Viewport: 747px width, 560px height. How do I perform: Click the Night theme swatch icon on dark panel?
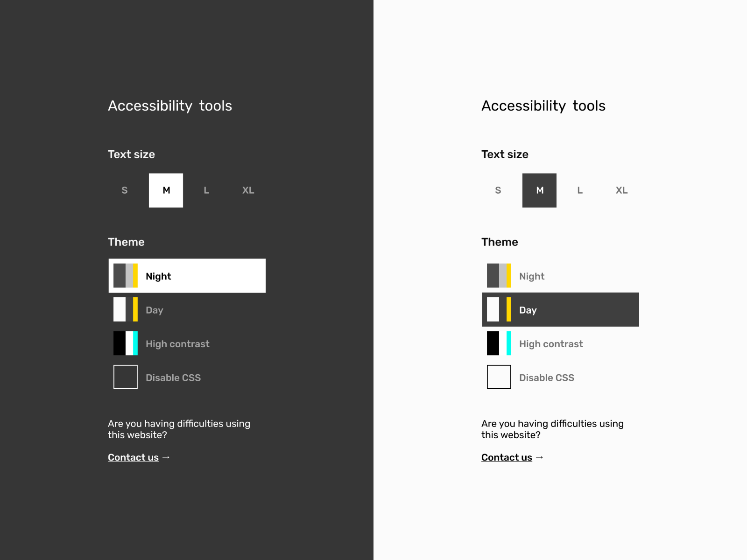(125, 275)
